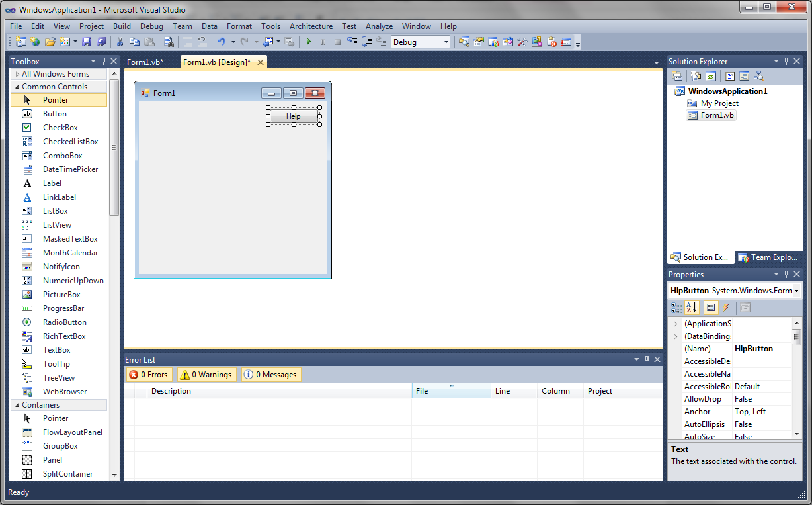Pin the Solution Explorer panel
This screenshot has height=505, width=812.
(786, 60)
